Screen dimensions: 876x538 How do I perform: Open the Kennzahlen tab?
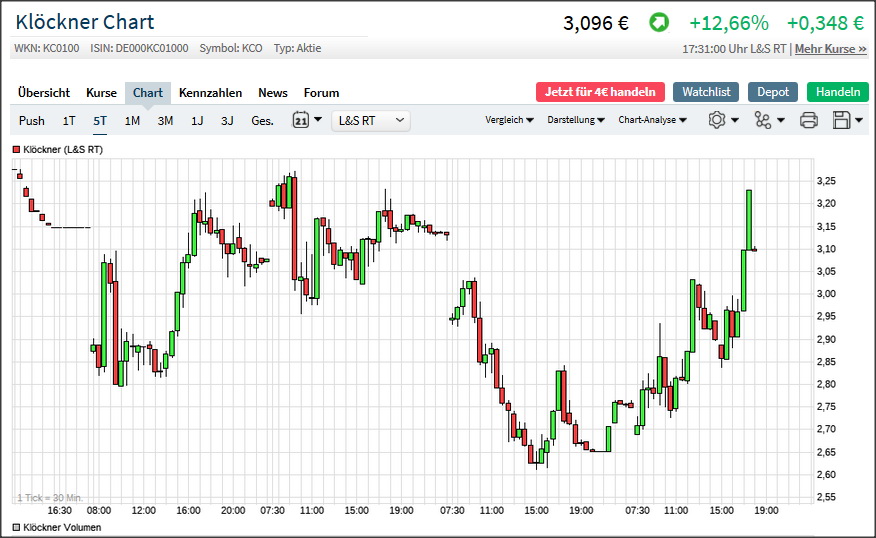coord(211,93)
